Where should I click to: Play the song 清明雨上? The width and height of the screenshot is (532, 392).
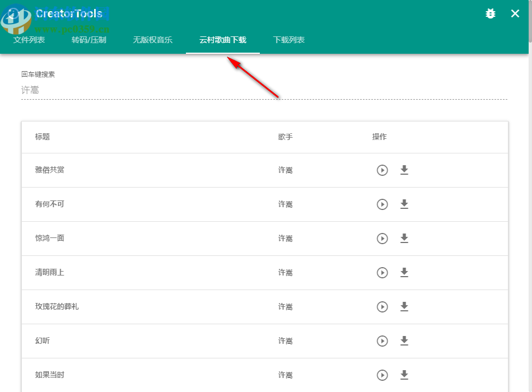pyautogui.click(x=382, y=273)
